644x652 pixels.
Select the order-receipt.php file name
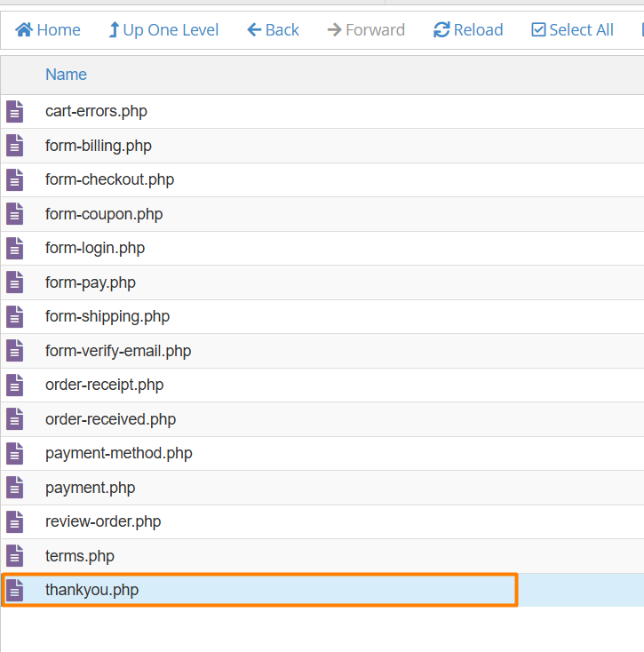(x=105, y=386)
